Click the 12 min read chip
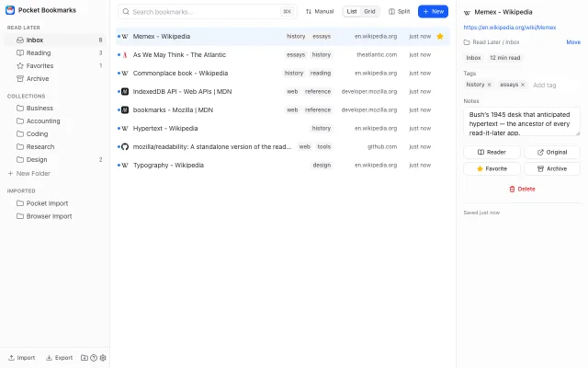The image size is (588, 368). tap(505, 58)
